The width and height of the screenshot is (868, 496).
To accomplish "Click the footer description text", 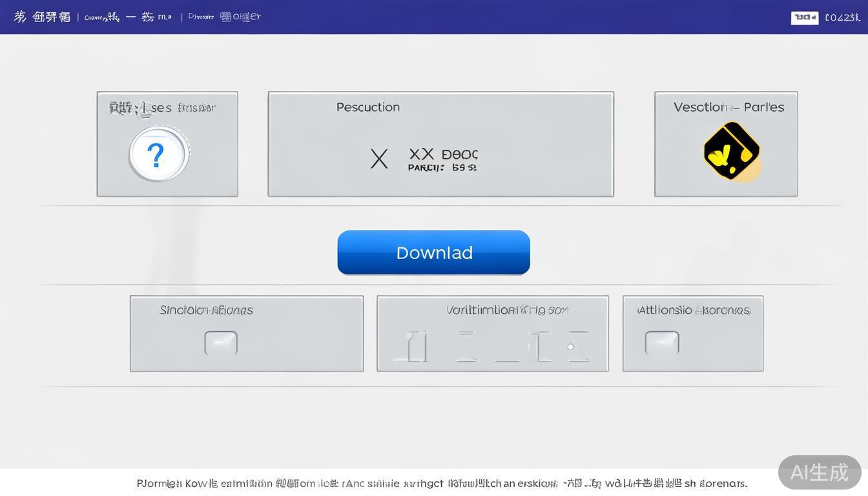I will 442,483.
